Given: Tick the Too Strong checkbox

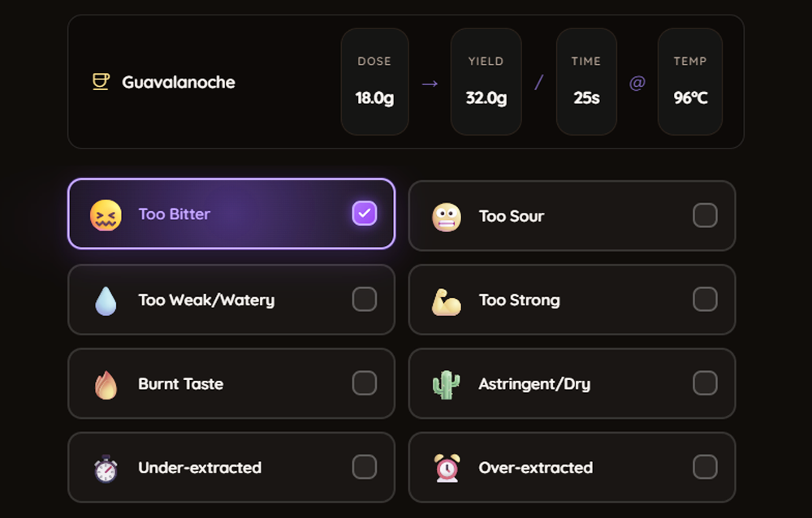Looking at the screenshot, I should click(x=705, y=300).
